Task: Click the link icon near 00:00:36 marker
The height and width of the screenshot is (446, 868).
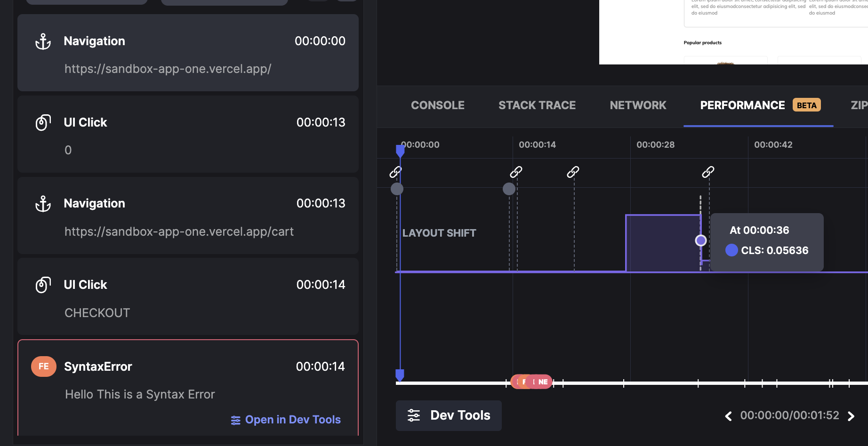Action: tap(708, 172)
